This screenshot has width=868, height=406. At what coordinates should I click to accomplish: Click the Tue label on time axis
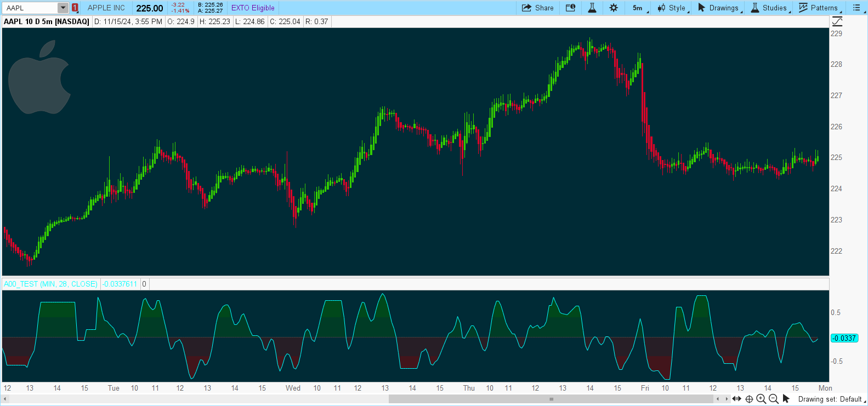[x=114, y=388]
